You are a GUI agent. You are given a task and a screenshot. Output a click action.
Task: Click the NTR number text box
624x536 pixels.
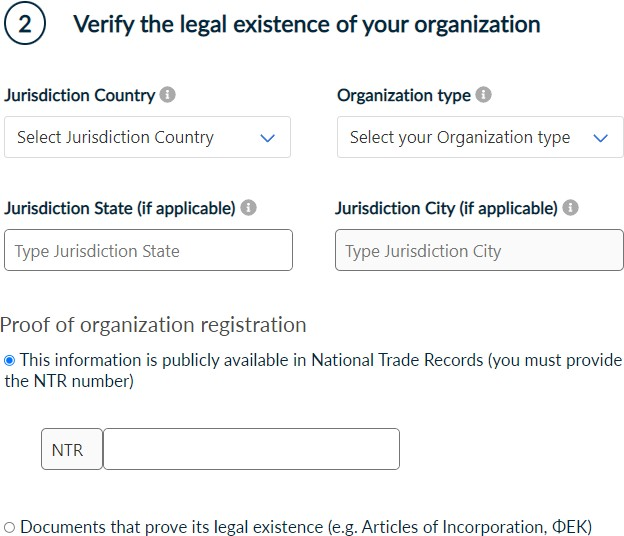click(x=251, y=449)
